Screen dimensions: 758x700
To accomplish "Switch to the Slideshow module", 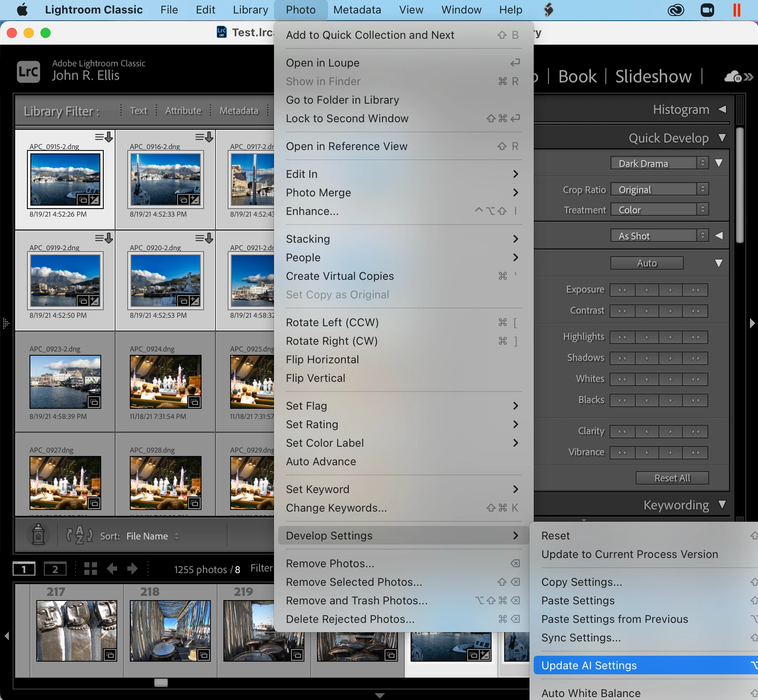I will pos(653,76).
